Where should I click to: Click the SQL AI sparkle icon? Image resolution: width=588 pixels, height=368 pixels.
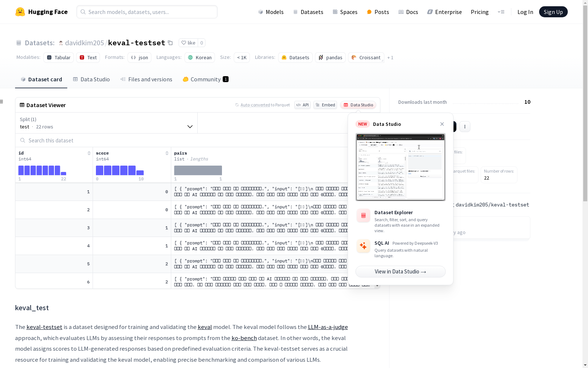[363, 246]
